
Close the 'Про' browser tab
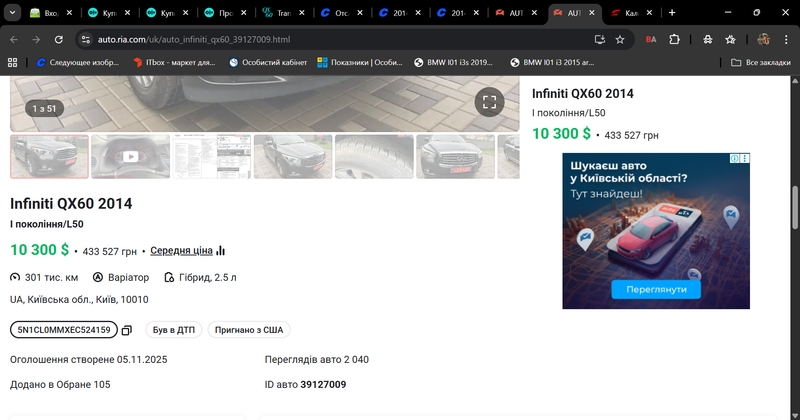(x=244, y=13)
